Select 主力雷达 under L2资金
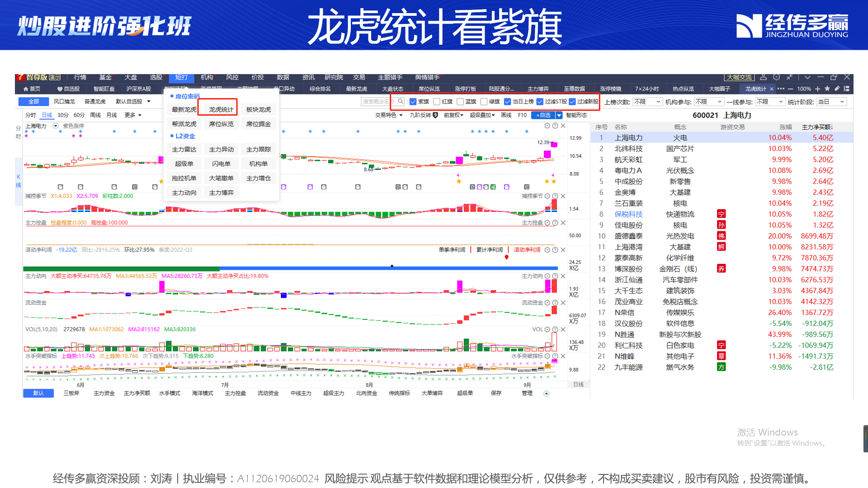This screenshot has height=488, width=868. [x=184, y=149]
